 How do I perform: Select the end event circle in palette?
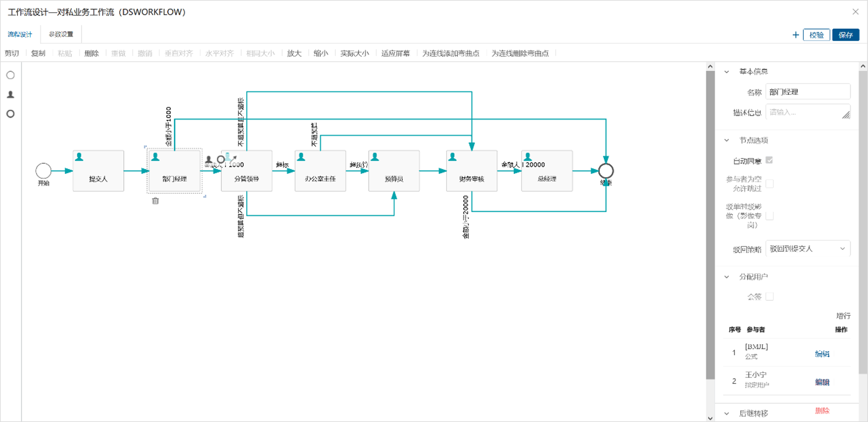coord(10,114)
